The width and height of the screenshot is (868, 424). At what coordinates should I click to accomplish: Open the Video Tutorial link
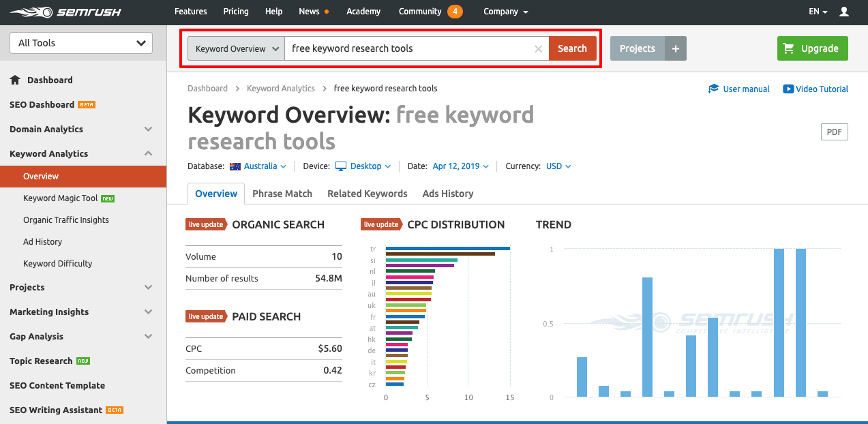click(x=822, y=89)
